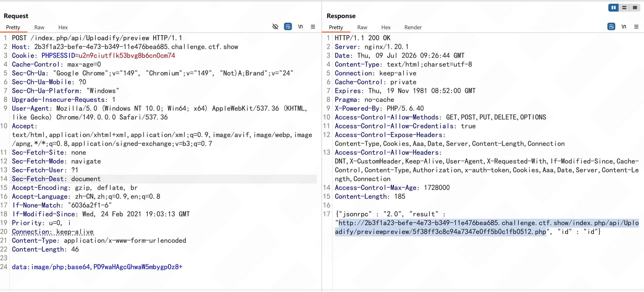Switch to Response Hex tab
Image resolution: width=644 pixels, height=292 pixels.
coord(386,27)
